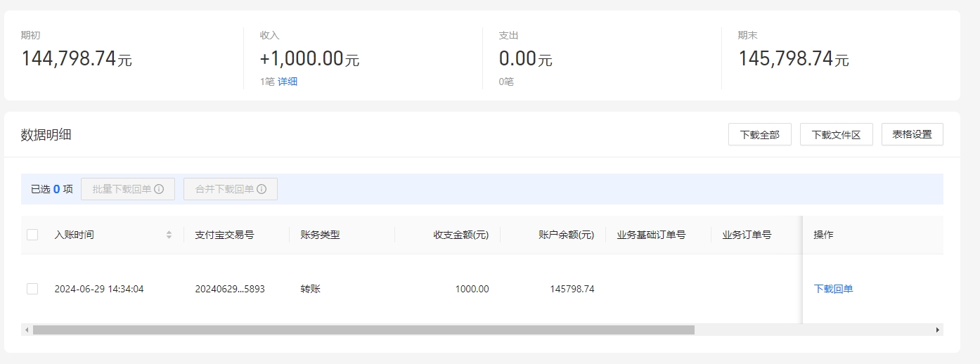980x364 pixels.
Task: Toggle the select-all checkbox in table header
Action: 32,235
